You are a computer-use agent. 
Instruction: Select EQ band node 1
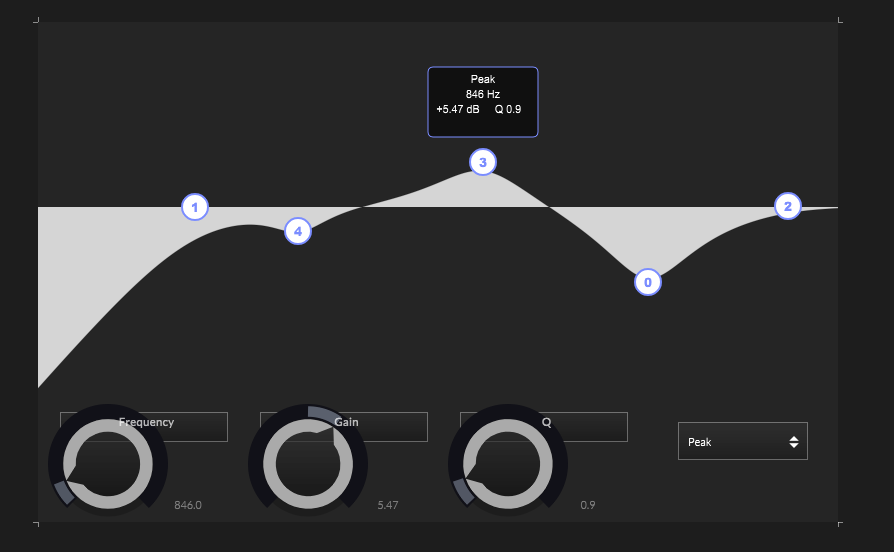[195, 208]
